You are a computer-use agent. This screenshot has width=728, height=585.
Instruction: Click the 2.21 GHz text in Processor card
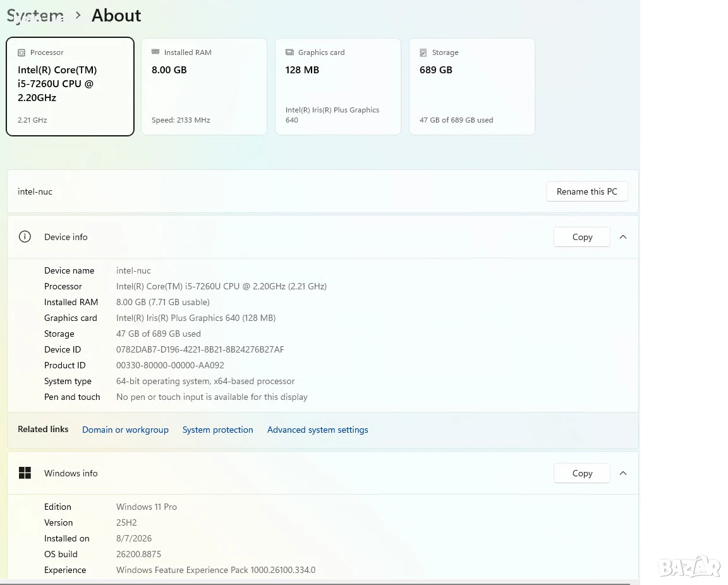tap(32, 120)
